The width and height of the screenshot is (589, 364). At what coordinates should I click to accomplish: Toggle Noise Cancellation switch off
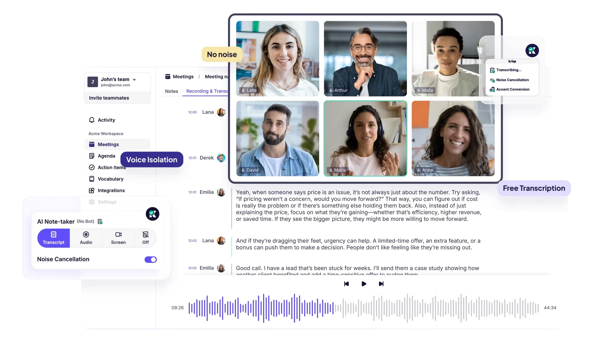(151, 259)
